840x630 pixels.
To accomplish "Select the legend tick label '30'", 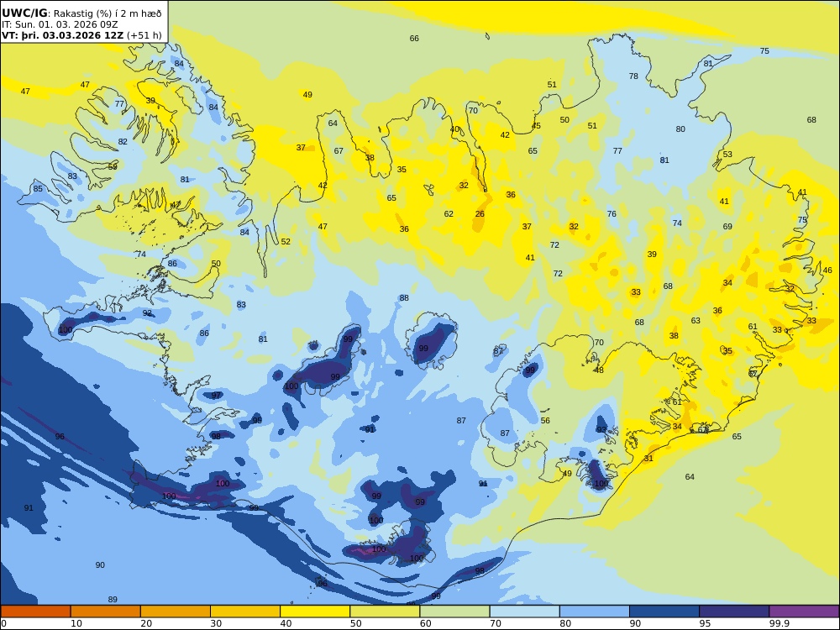I will pos(217,623).
